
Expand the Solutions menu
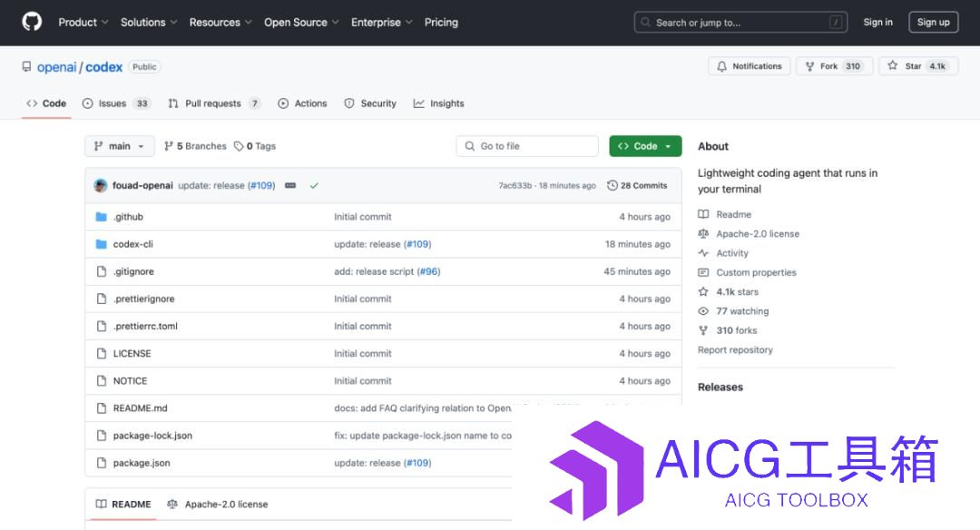[149, 23]
